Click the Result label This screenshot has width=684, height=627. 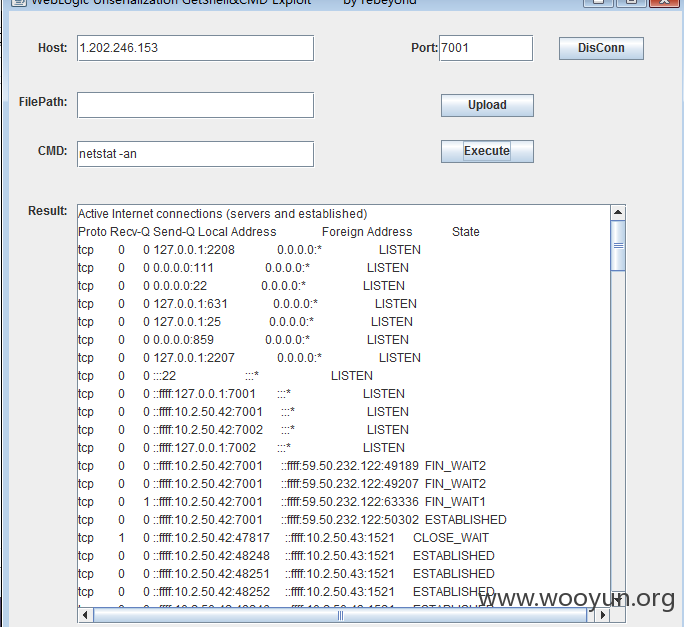[48, 211]
